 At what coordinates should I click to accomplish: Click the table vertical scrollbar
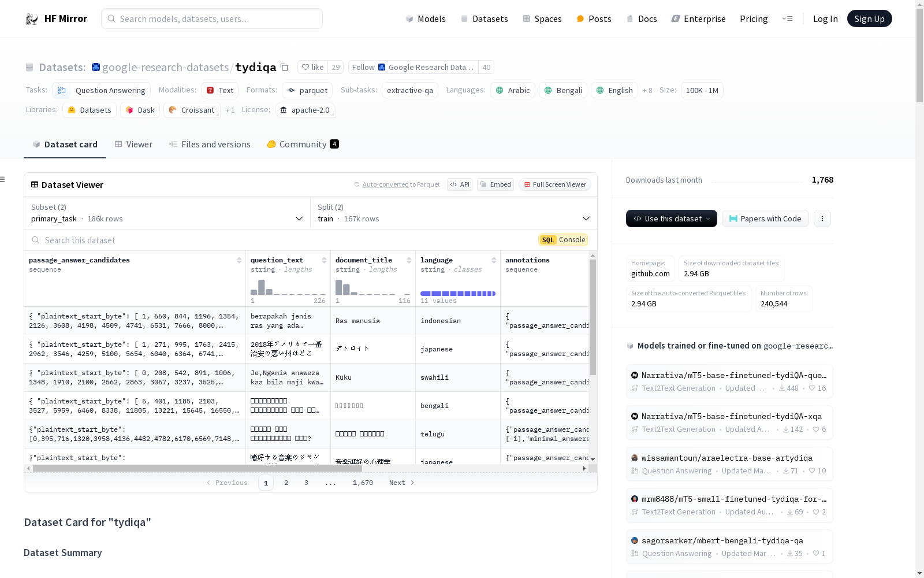(x=593, y=317)
